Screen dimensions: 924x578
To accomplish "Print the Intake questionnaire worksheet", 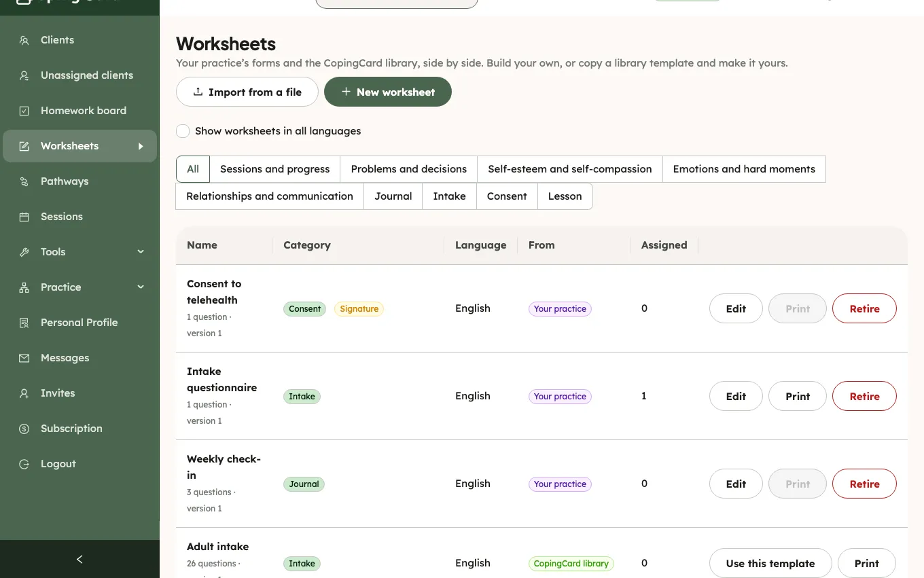I will coord(798,396).
